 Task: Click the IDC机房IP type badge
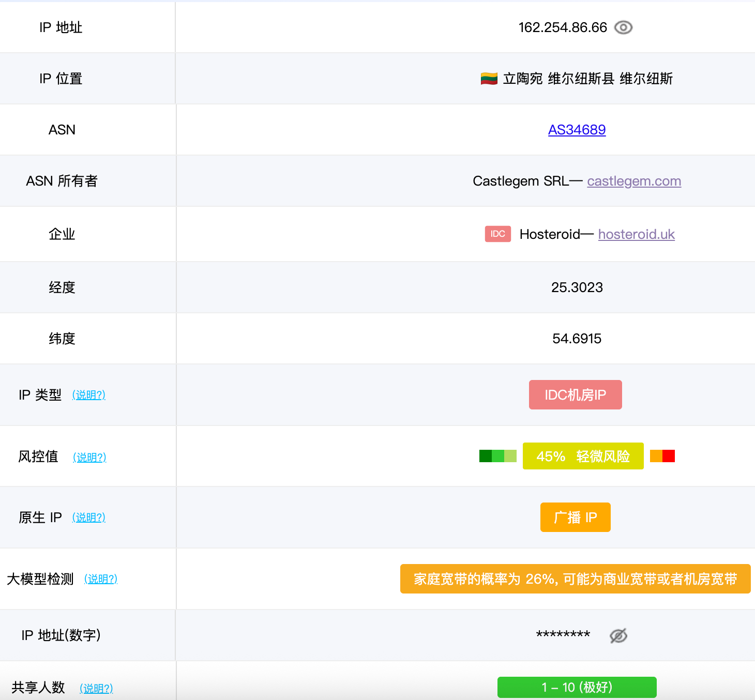[575, 395]
